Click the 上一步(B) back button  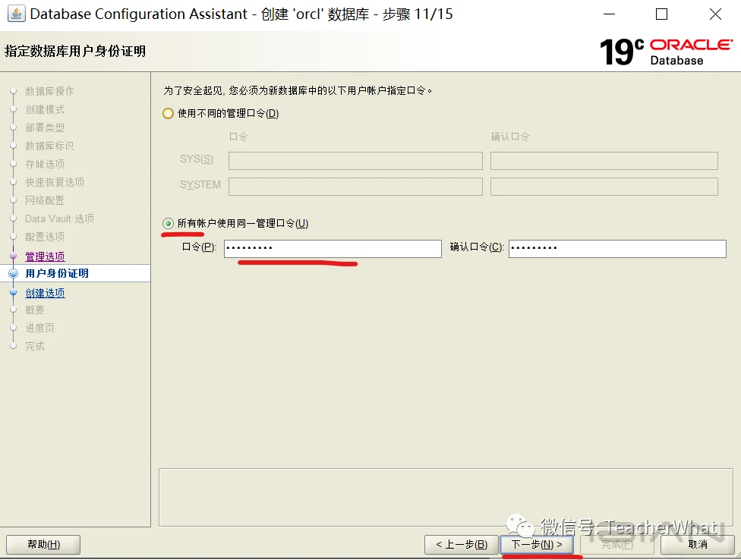[462, 544]
